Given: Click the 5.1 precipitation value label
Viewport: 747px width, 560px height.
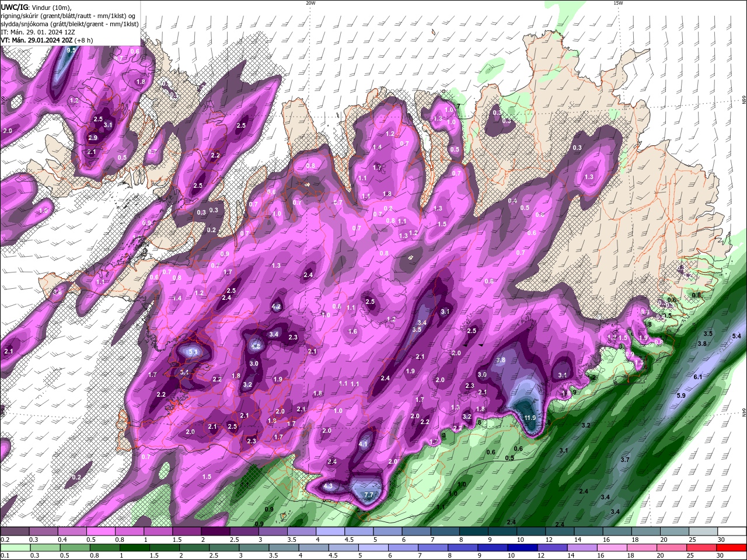Looking at the screenshot, I should tap(193, 352).
